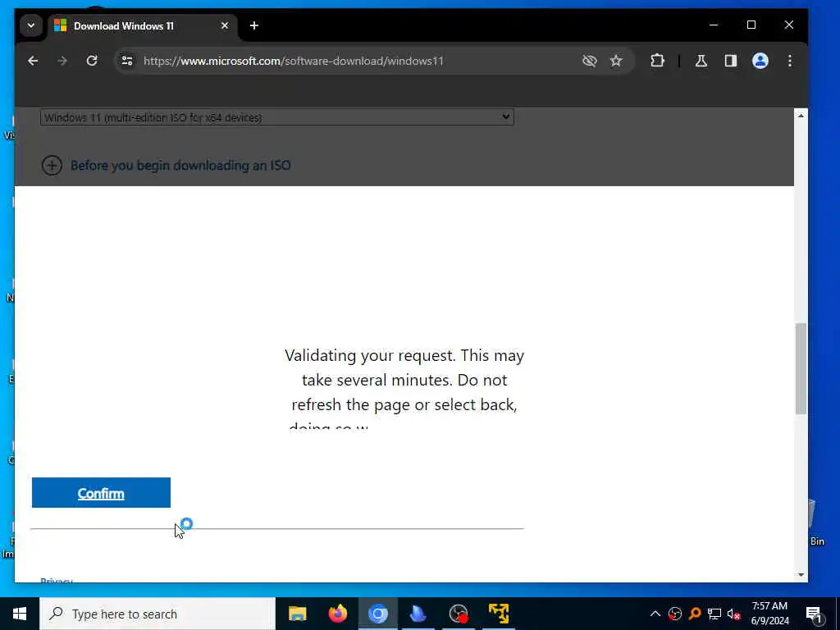Open the clock showing 7:57 AM
Image resolution: width=840 pixels, height=630 pixels.
tap(769, 614)
